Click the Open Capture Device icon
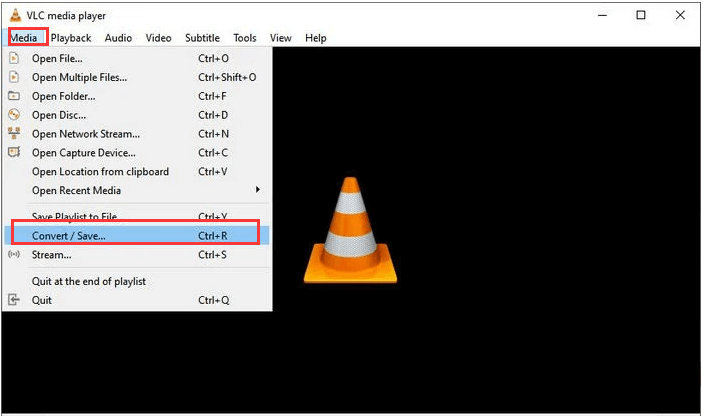The height and width of the screenshot is (416, 709). click(14, 153)
